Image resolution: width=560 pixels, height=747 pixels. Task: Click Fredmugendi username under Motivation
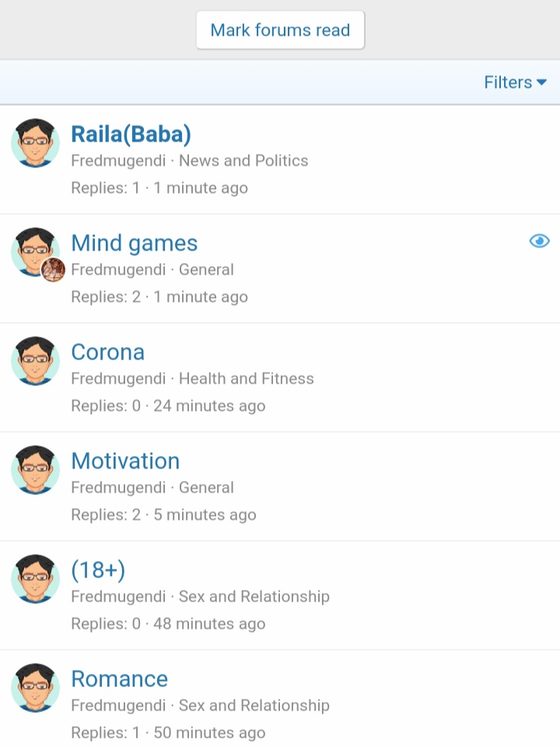pos(118,487)
